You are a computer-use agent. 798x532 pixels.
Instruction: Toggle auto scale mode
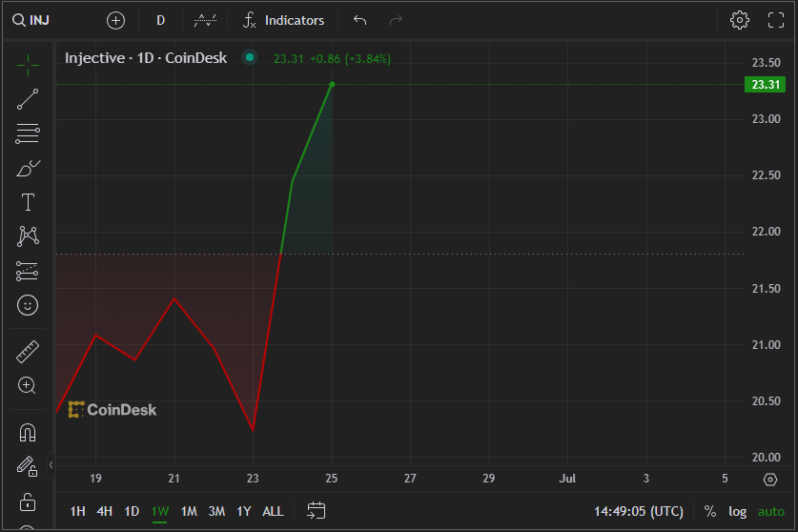771,511
